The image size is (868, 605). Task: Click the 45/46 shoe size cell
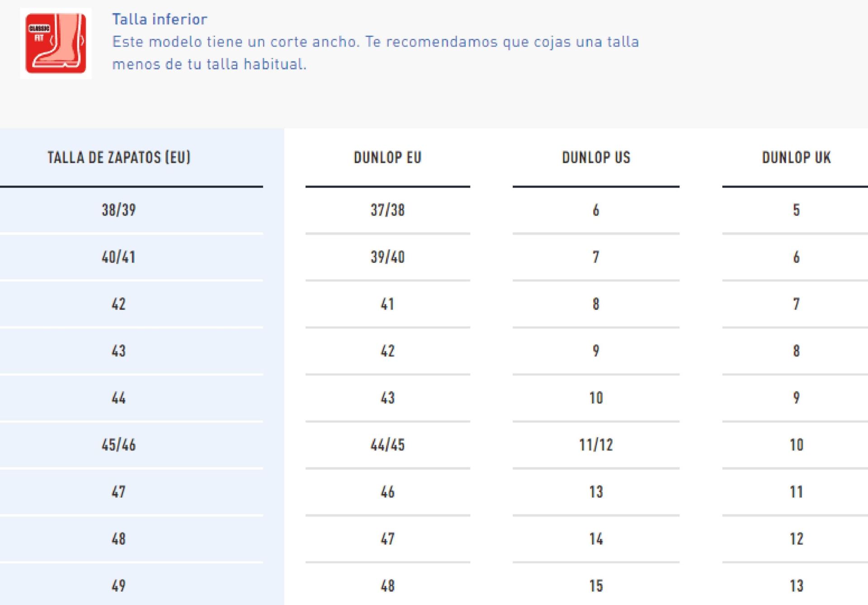[x=118, y=445]
